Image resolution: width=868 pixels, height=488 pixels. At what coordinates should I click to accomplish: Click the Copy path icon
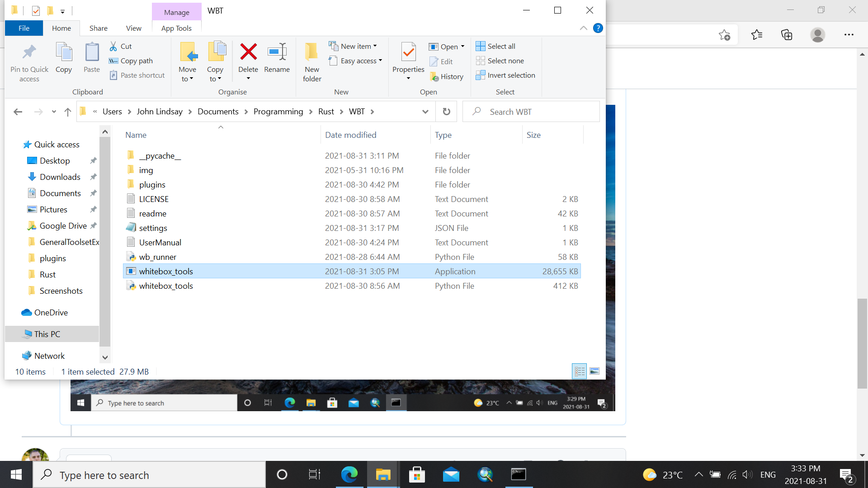click(x=131, y=61)
